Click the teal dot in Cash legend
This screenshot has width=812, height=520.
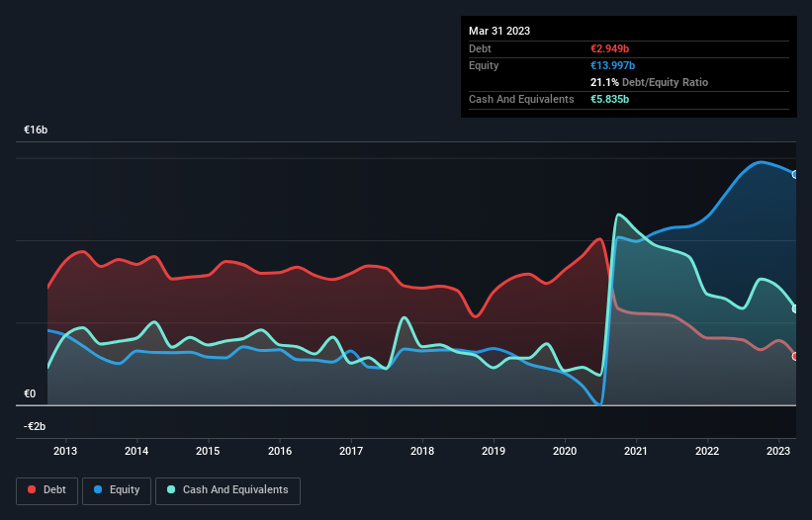click(x=171, y=489)
